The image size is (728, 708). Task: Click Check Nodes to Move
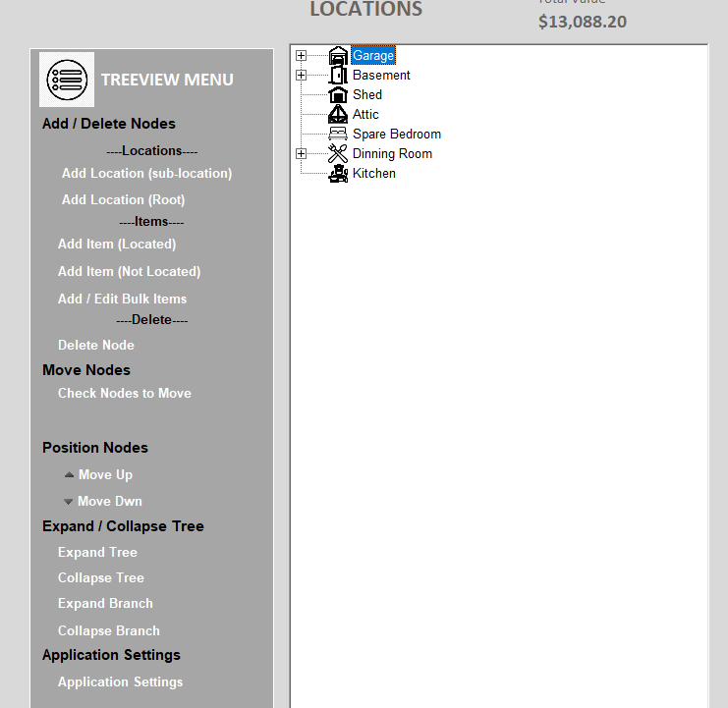(125, 394)
